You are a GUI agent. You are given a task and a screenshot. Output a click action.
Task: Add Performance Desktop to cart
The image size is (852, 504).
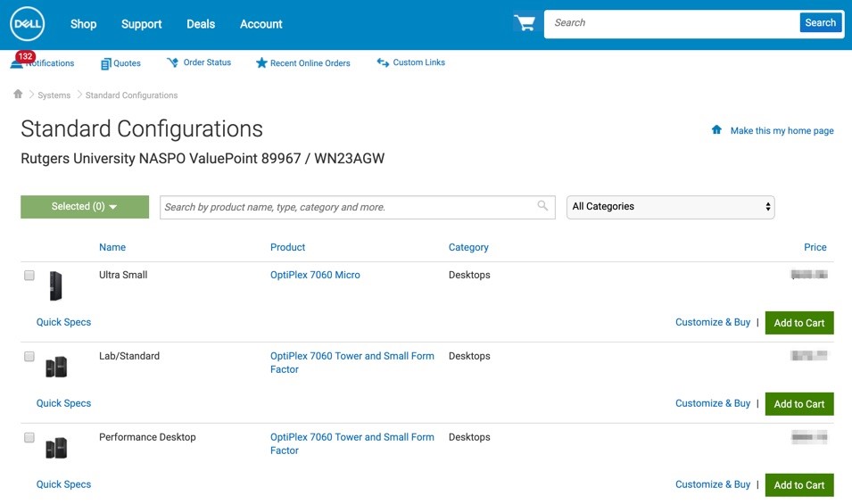[x=799, y=485]
